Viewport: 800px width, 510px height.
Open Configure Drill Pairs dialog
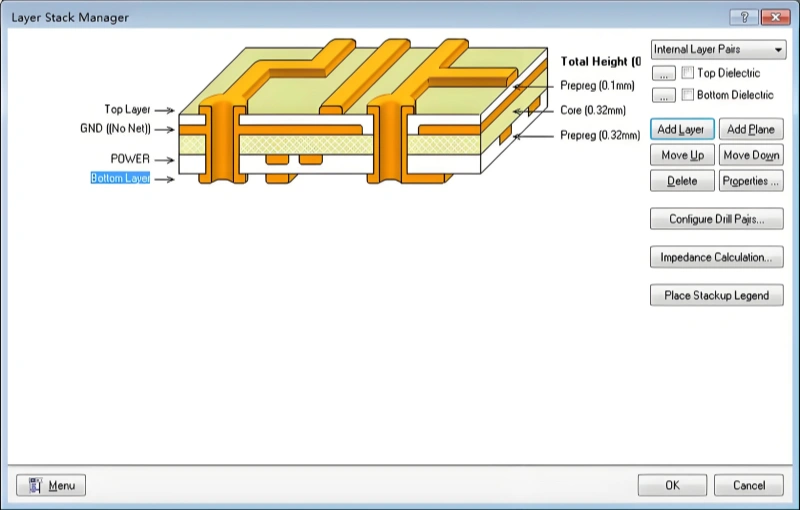pos(716,219)
